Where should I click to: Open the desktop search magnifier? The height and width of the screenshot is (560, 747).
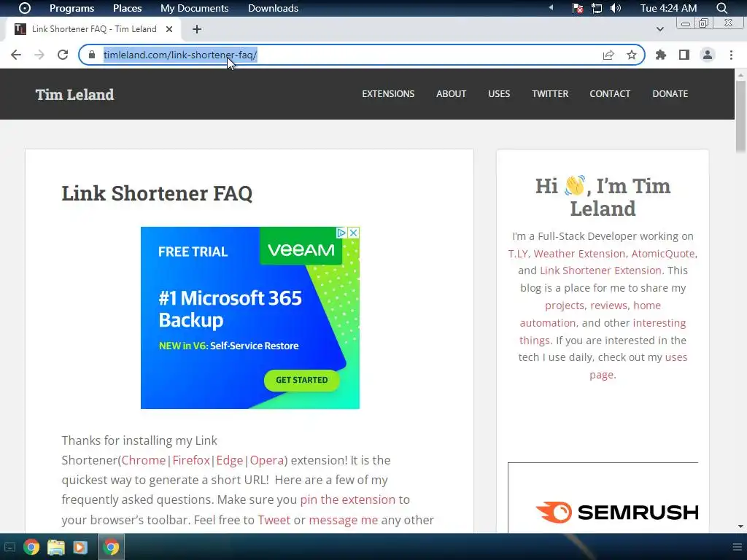click(x=721, y=8)
